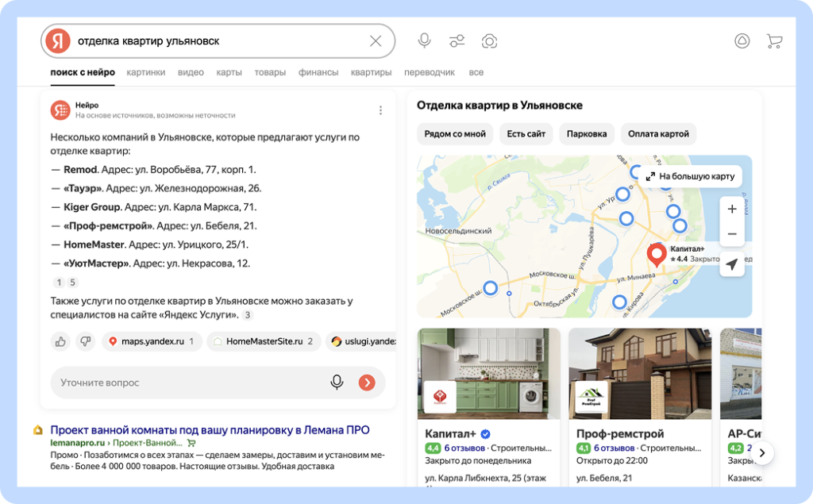The image size is (813, 504).
Task: Open image search camera icon
Action: tap(489, 41)
